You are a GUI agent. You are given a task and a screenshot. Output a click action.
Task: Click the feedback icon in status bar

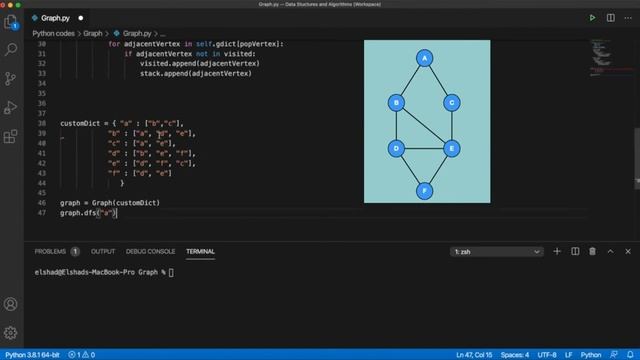[614, 355]
